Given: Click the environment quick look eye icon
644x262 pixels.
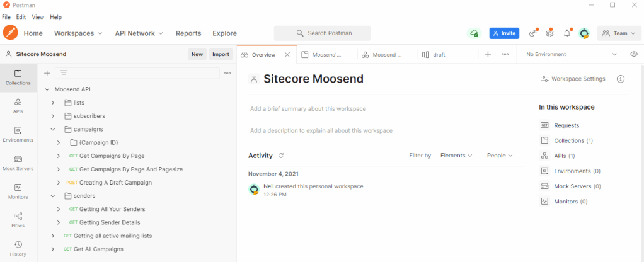Looking at the screenshot, I should click(x=634, y=54).
